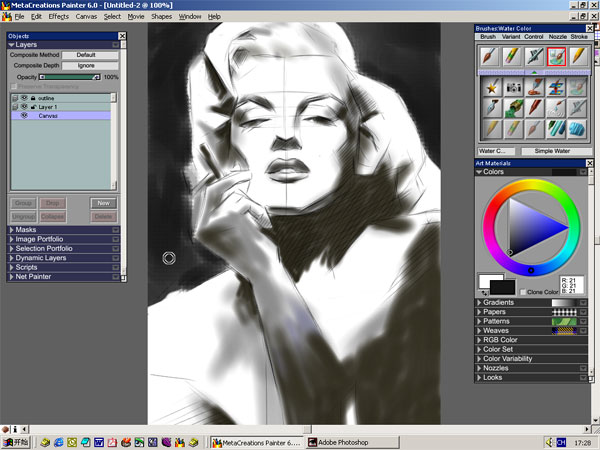Open the Effects menu
Screen dimensions: 600x450
[59, 16]
